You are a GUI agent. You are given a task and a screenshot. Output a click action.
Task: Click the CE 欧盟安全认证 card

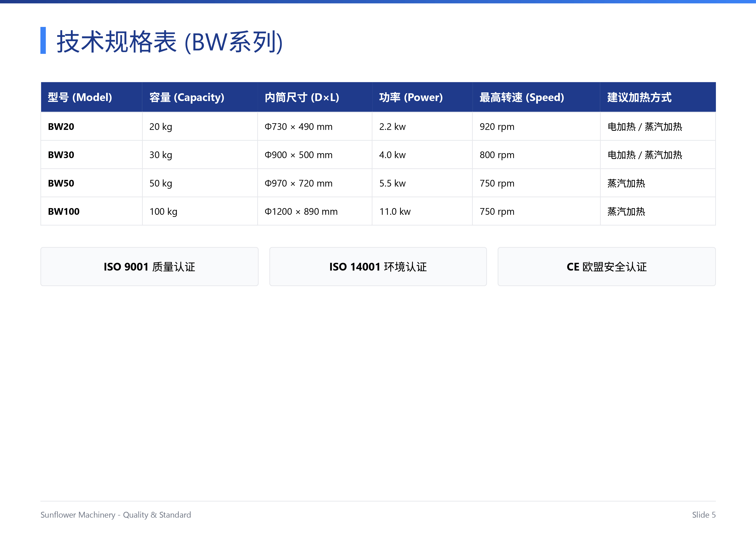(607, 266)
